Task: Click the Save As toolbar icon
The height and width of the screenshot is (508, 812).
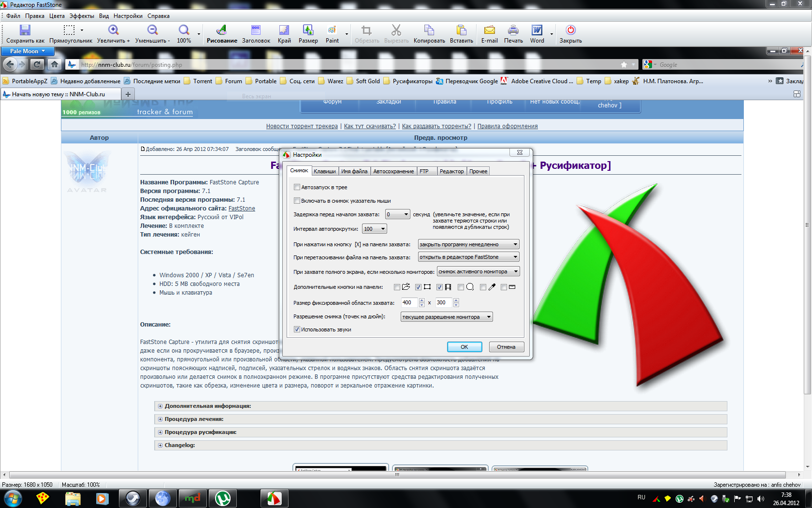Action: [25, 30]
